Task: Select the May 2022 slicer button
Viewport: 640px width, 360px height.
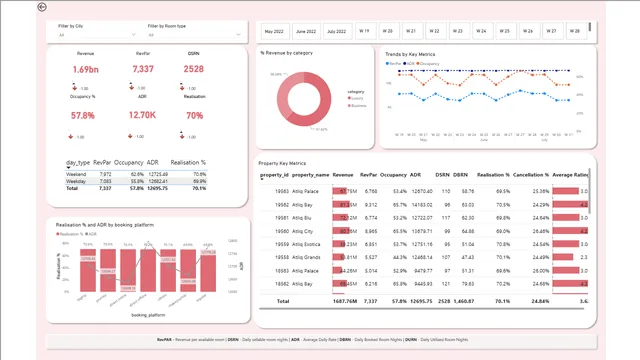Action: 274,31
